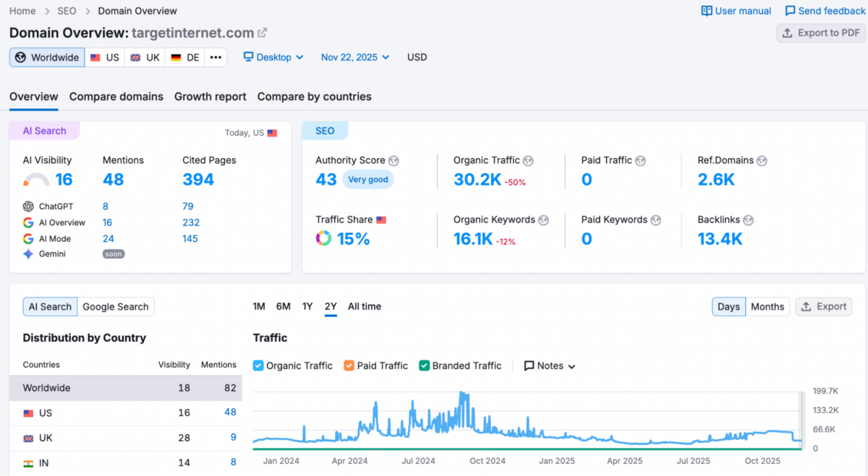868x476 pixels.
Task: Open the Nov 22, 2025 date dropdown
Action: [x=355, y=57]
